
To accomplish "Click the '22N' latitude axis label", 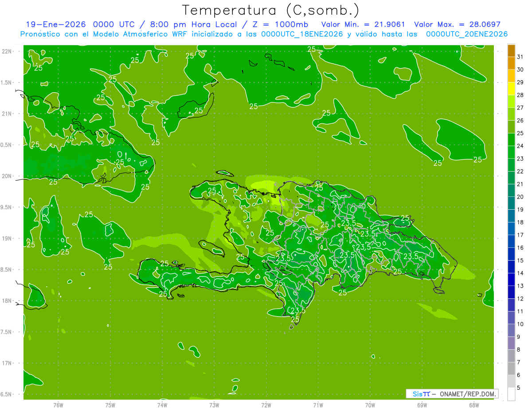I will point(8,51).
